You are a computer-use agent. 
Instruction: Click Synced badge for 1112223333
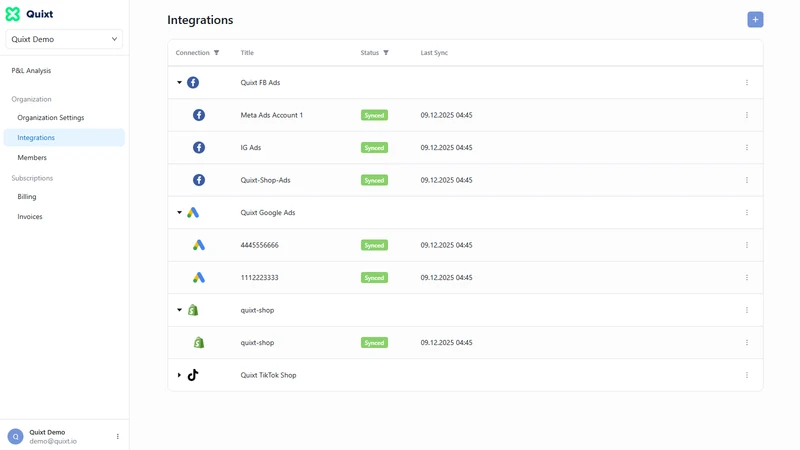click(x=374, y=278)
